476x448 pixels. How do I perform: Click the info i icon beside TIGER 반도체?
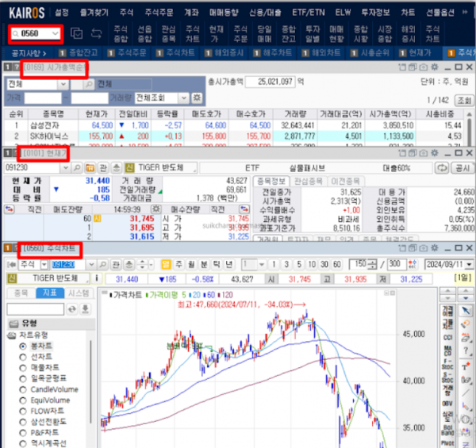click(x=97, y=278)
